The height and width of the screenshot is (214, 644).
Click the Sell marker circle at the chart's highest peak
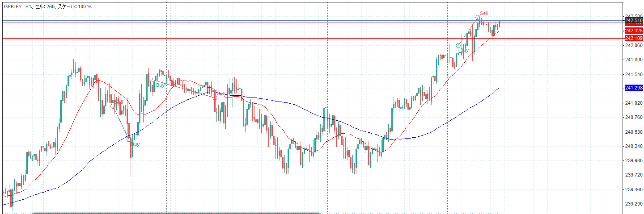477,17
